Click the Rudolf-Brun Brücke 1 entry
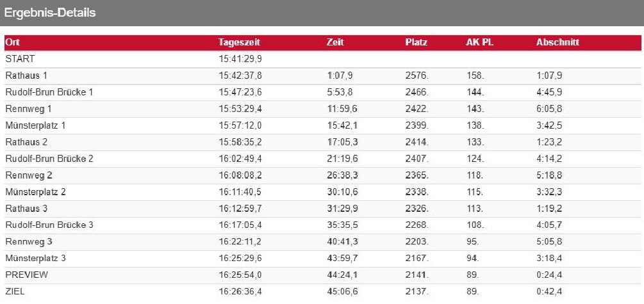Viewport: 644px width, 304px height. point(49,92)
